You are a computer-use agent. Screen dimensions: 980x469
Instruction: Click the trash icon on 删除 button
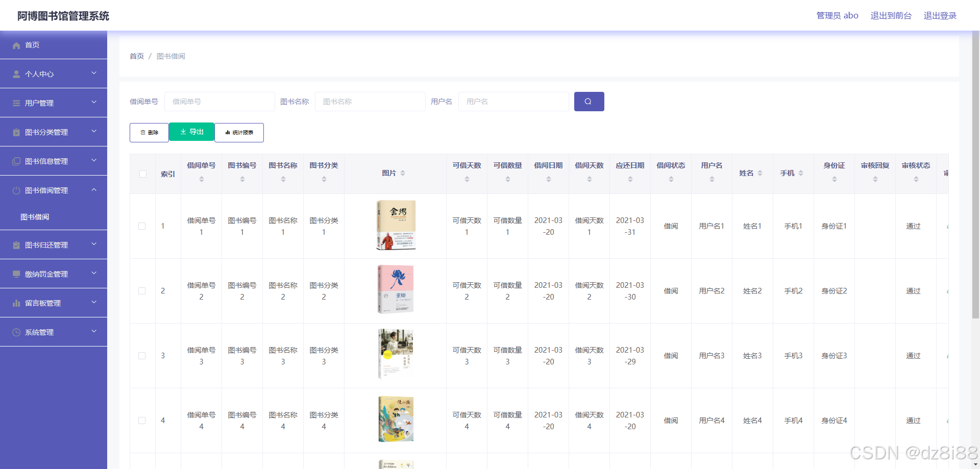(x=142, y=132)
